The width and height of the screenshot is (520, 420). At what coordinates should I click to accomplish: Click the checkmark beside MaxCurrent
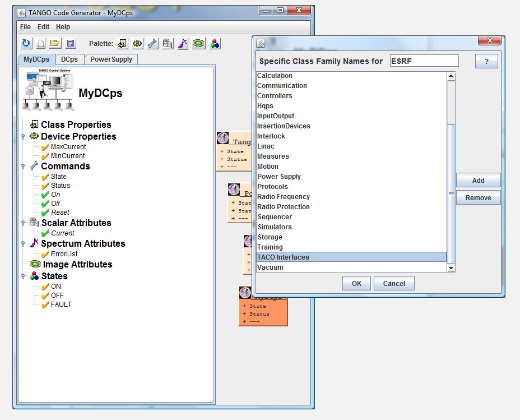pyautogui.click(x=45, y=147)
